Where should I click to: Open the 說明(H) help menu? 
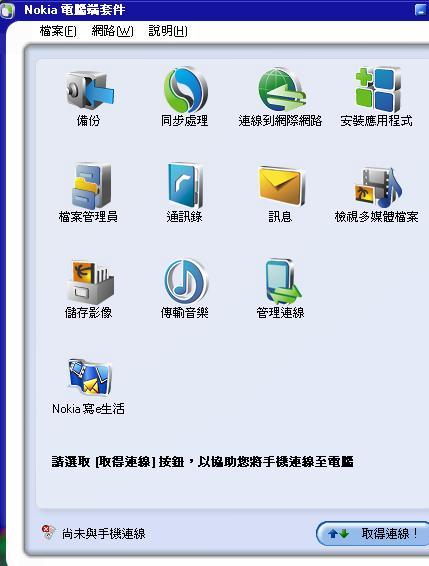(168, 31)
